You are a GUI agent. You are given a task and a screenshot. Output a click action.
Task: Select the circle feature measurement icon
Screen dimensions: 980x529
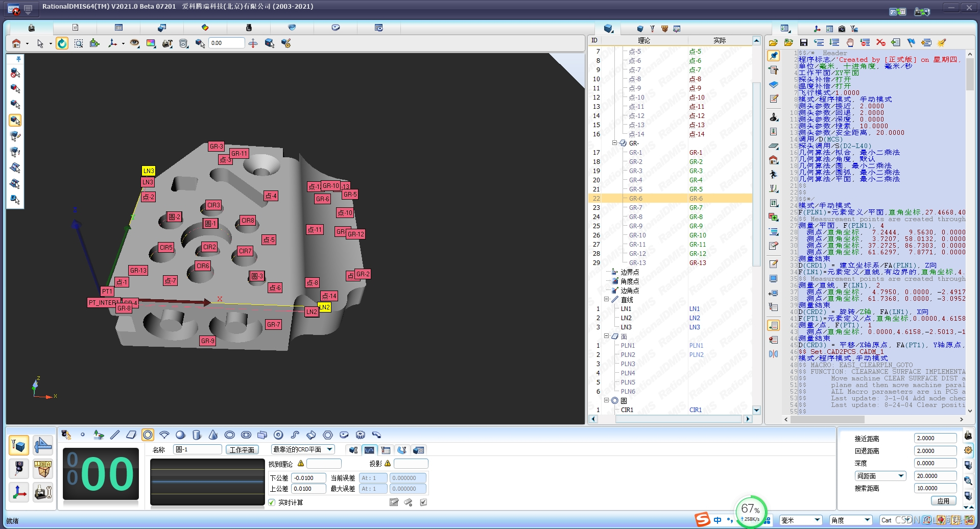tap(148, 435)
